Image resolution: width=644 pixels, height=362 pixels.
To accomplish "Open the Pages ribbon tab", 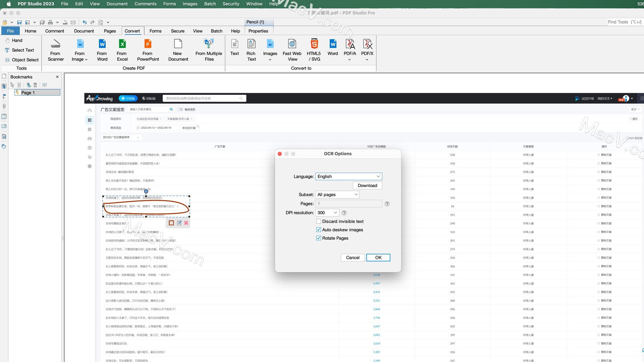I will (110, 31).
